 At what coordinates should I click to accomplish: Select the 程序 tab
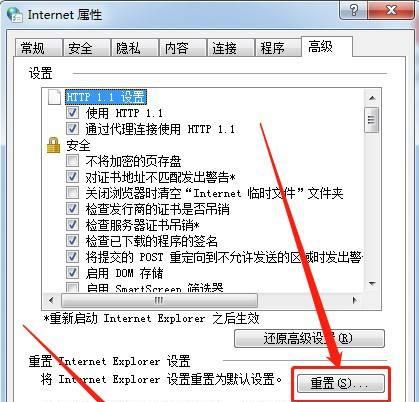[278, 48]
